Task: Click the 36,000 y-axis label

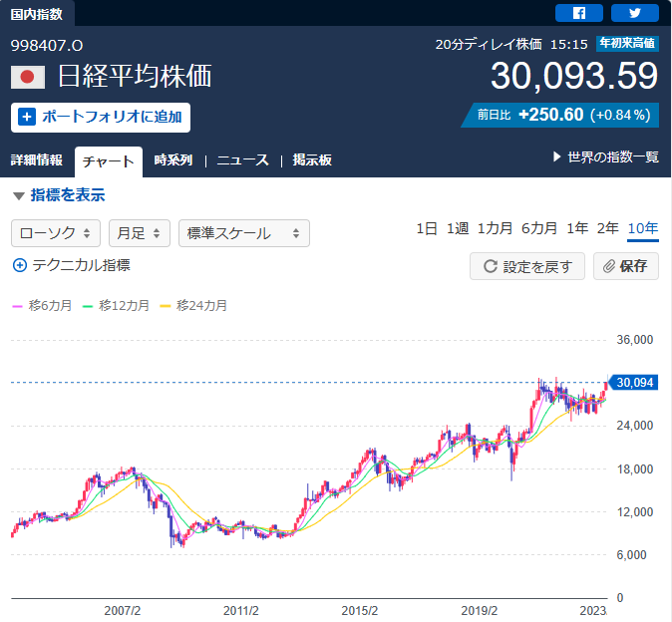Action: (x=635, y=340)
